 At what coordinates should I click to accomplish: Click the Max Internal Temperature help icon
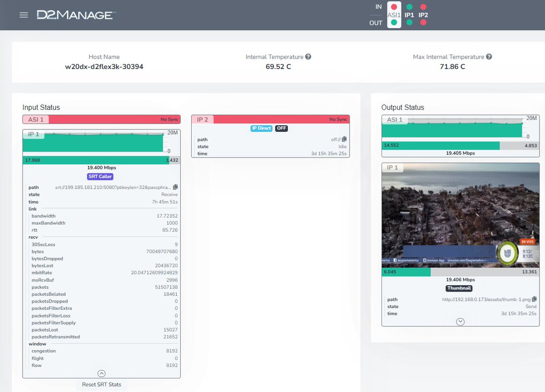pyautogui.click(x=489, y=57)
